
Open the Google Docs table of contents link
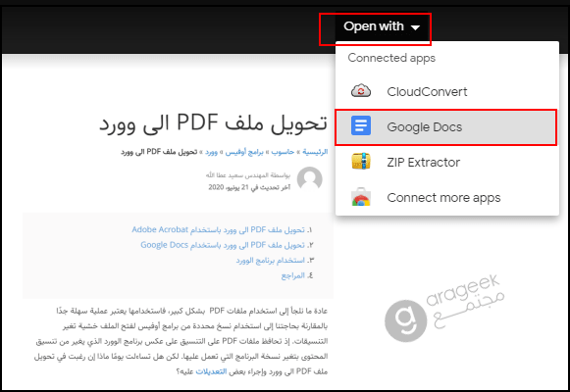[223, 245]
